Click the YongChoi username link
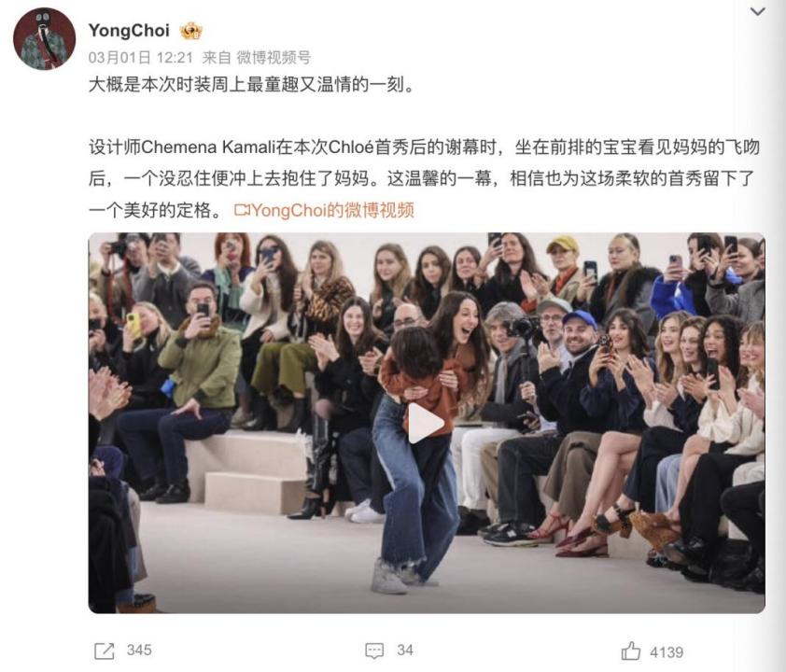 (x=129, y=31)
